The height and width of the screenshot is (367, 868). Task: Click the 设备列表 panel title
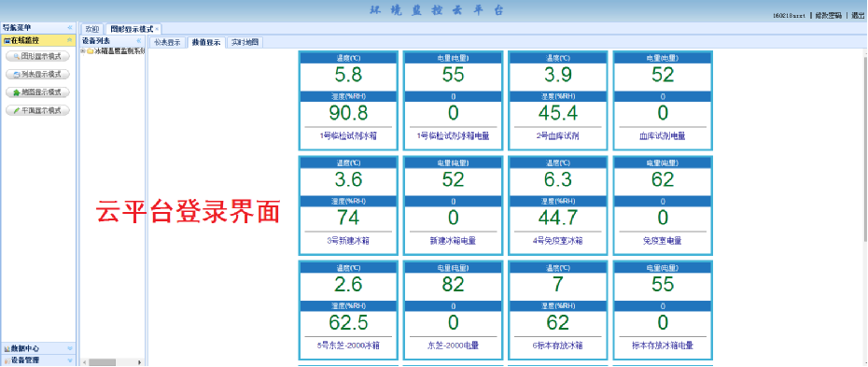(96, 41)
